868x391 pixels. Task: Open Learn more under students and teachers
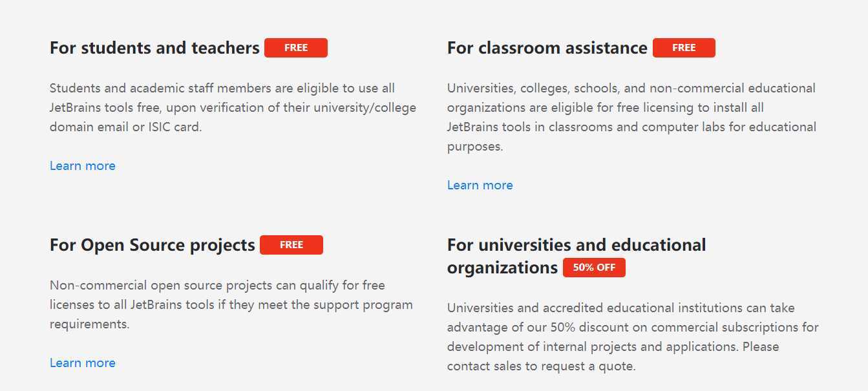[x=83, y=166]
